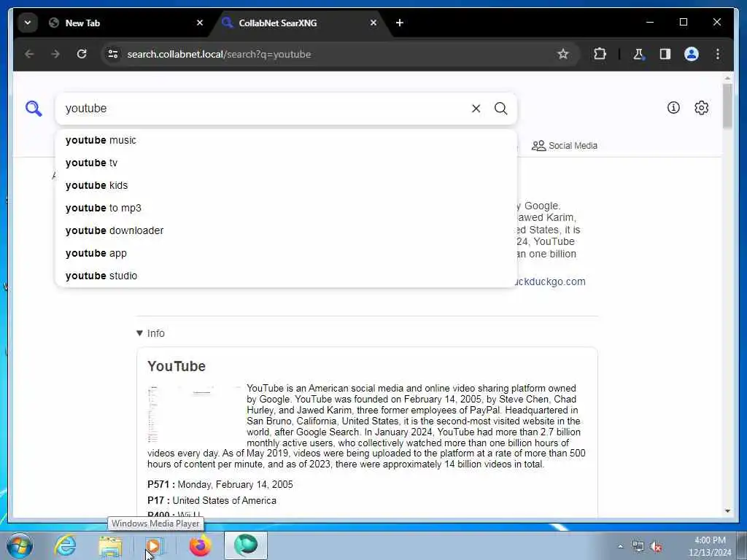Collapse the Info disclosure triangle

(139, 333)
